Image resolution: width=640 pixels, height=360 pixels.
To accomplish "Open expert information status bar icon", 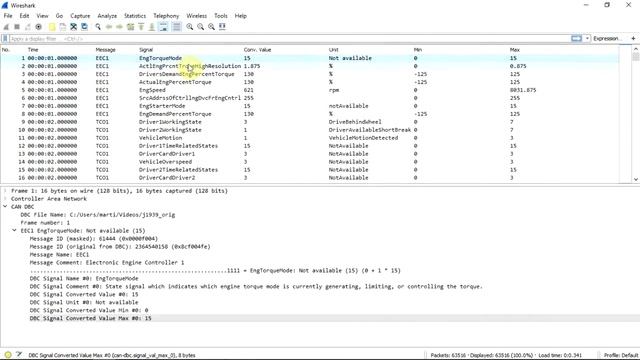I will click(8, 355).
